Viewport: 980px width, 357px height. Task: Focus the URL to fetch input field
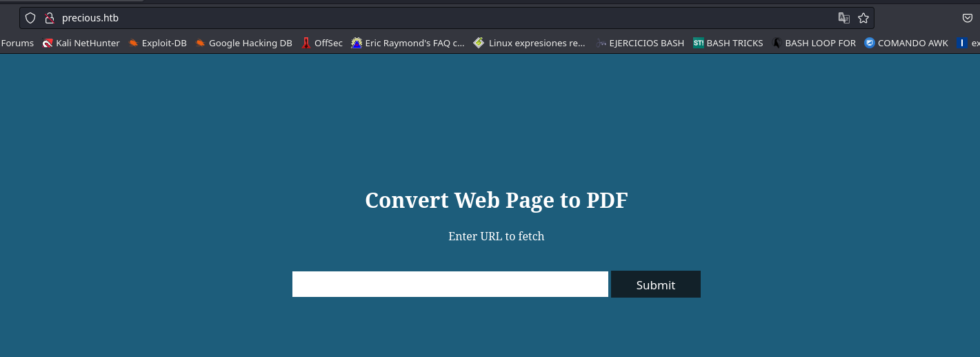coord(450,284)
